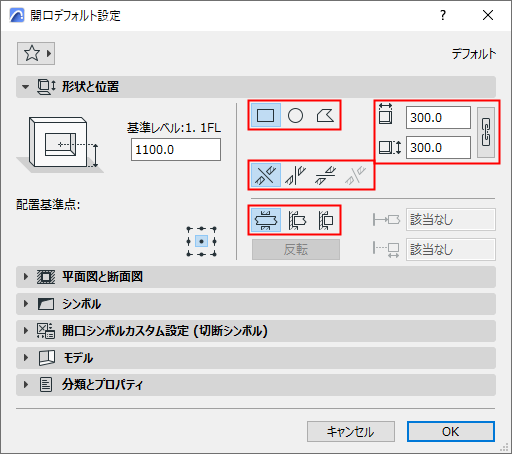Select the polygonal opening shape
Screen dimensions: 512x454
(325, 116)
